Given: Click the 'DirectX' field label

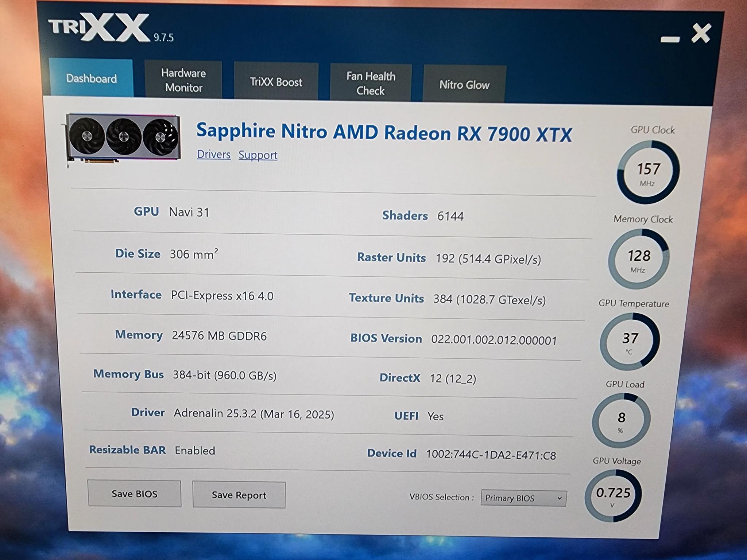Looking at the screenshot, I should (400, 378).
